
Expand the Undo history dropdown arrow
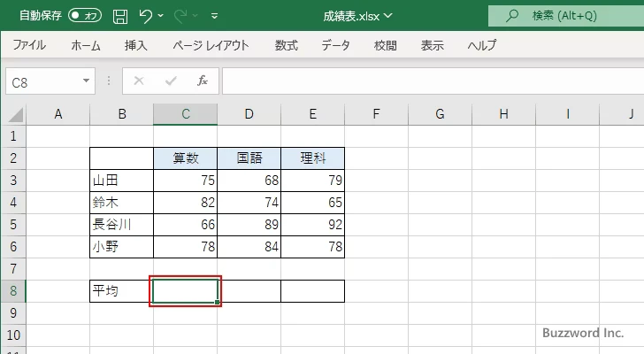[161, 16]
